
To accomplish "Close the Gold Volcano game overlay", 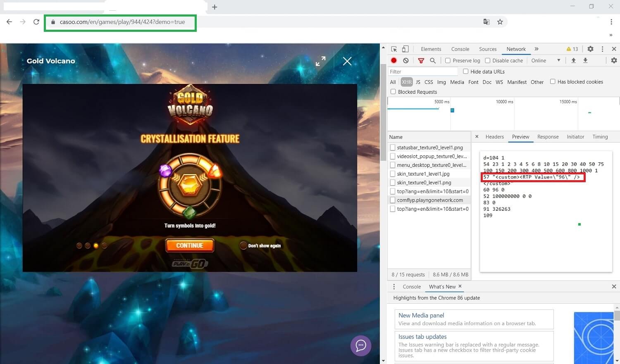I will [347, 61].
